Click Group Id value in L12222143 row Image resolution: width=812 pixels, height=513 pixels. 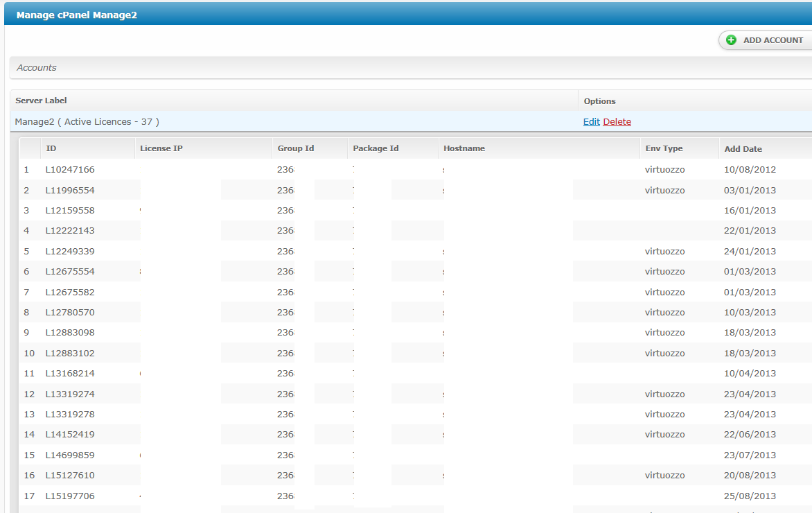(285, 231)
